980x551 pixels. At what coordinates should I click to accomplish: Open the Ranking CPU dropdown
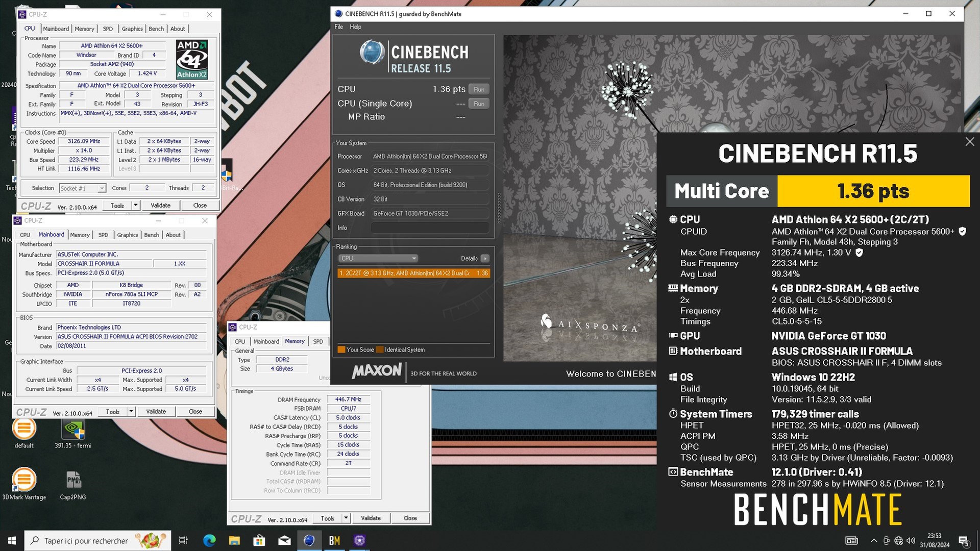click(x=378, y=258)
